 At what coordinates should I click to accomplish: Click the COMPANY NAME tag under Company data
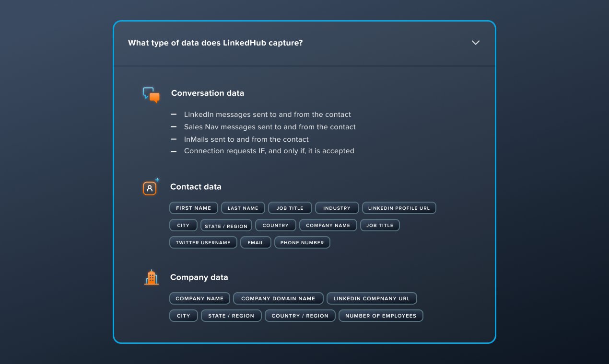pyautogui.click(x=199, y=298)
